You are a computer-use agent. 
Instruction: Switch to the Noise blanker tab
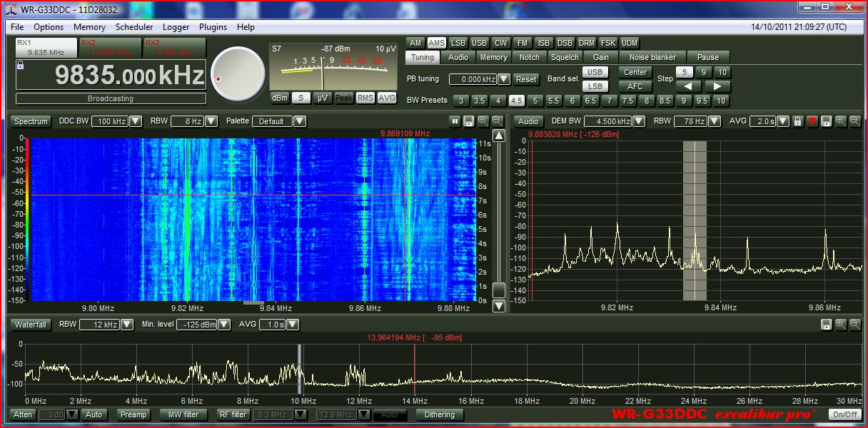pyautogui.click(x=652, y=57)
